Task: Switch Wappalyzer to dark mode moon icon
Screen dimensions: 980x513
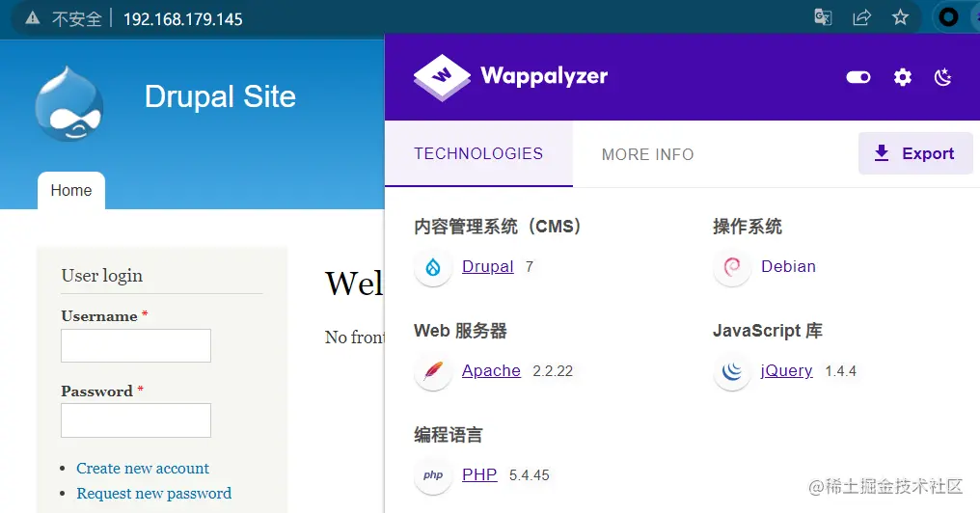Action: [942, 77]
